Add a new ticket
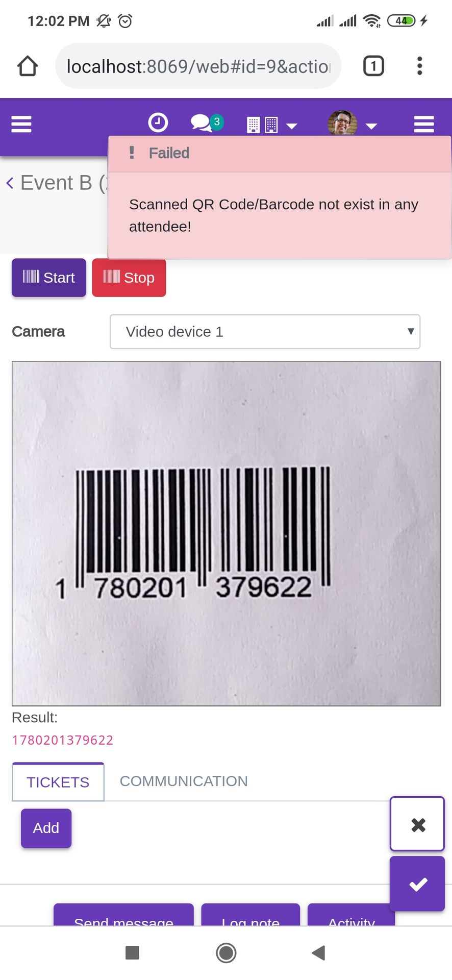Image resolution: width=452 pixels, height=980 pixels. pos(46,828)
